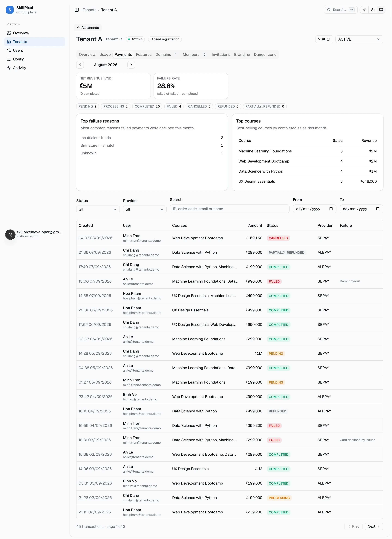392x539 pixels.
Task: Click the From date field
Action: [314, 209]
